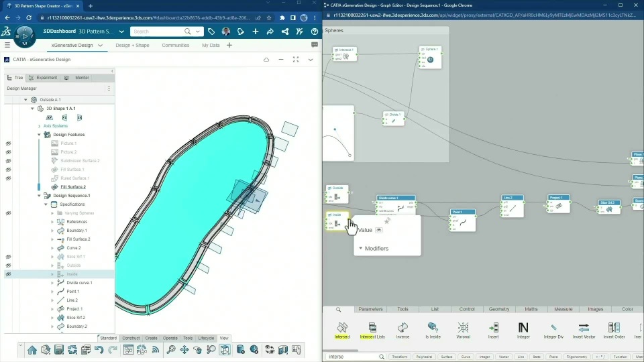Open the Geometry operator tab
This screenshot has height=362, width=644.
[x=499, y=309]
